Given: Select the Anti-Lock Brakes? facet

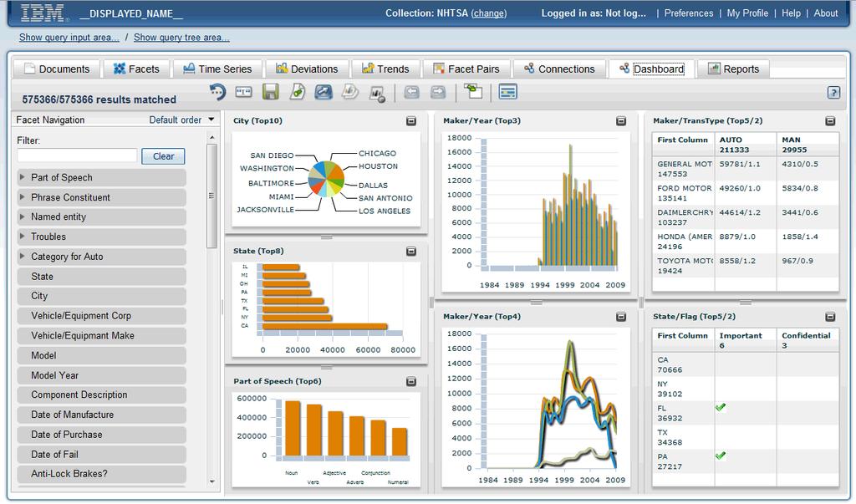Looking at the screenshot, I should (x=101, y=473).
